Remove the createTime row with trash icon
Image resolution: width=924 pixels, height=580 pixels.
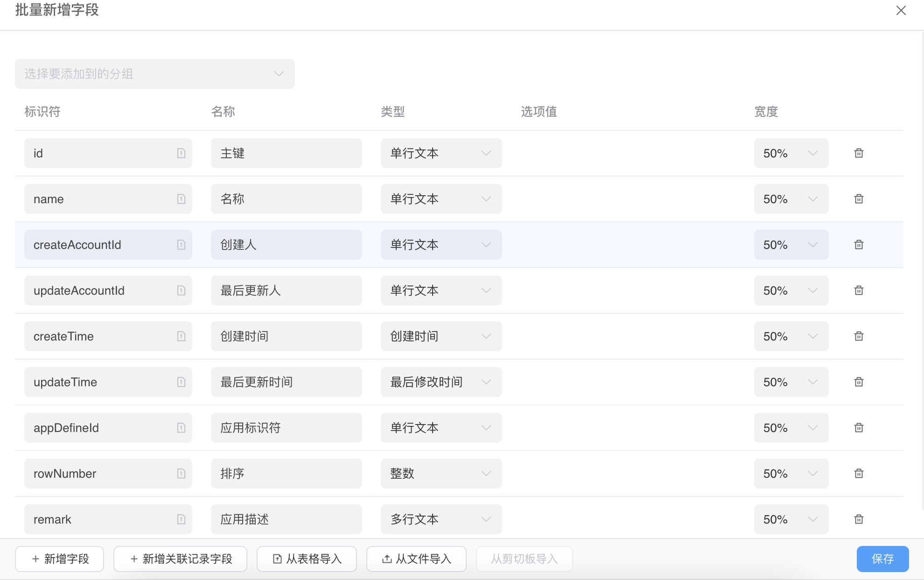859,336
